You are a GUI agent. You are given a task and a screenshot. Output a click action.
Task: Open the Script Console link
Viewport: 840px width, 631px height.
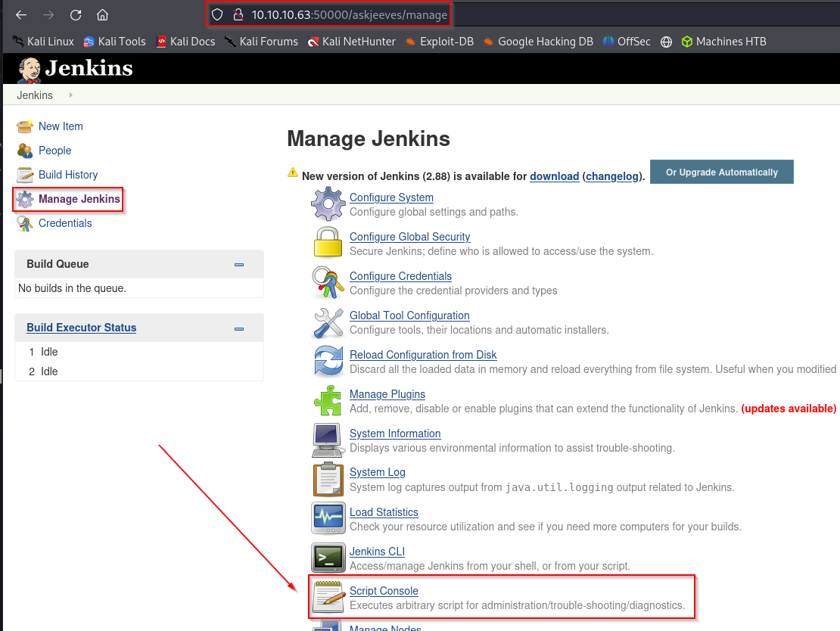[x=384, y=591]
